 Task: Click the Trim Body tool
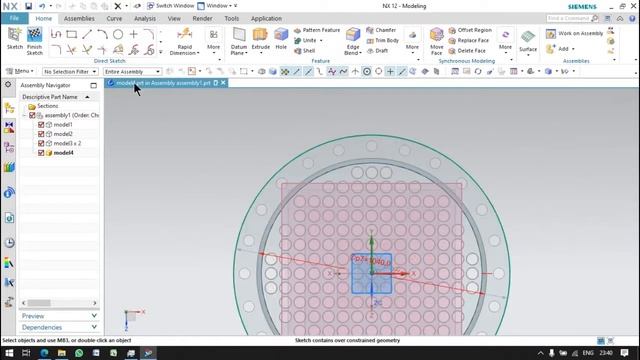click(382, 40)
